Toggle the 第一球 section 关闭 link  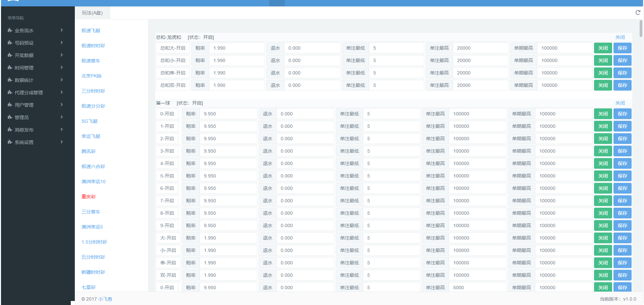[x=620, y=103]
